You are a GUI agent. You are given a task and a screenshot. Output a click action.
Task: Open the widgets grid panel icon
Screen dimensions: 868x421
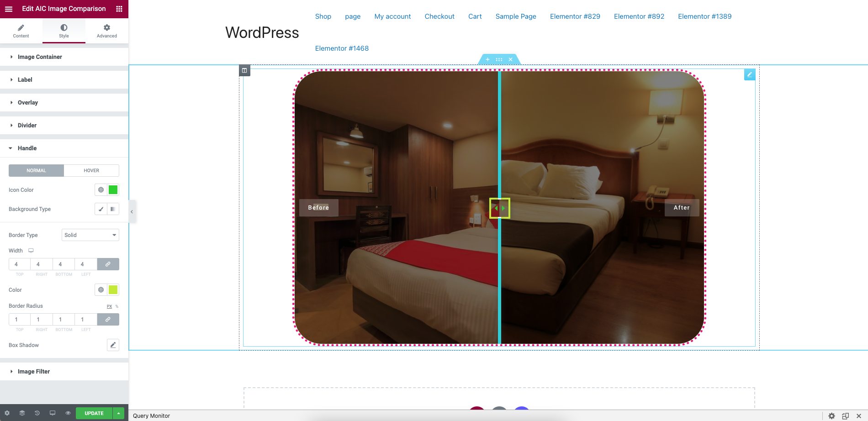coord(119,9)
